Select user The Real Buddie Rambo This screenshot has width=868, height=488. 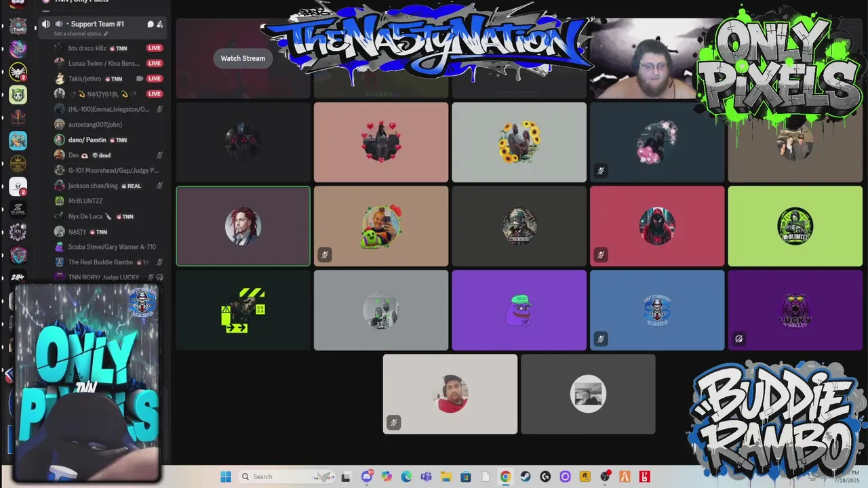[x=108, y=262]
